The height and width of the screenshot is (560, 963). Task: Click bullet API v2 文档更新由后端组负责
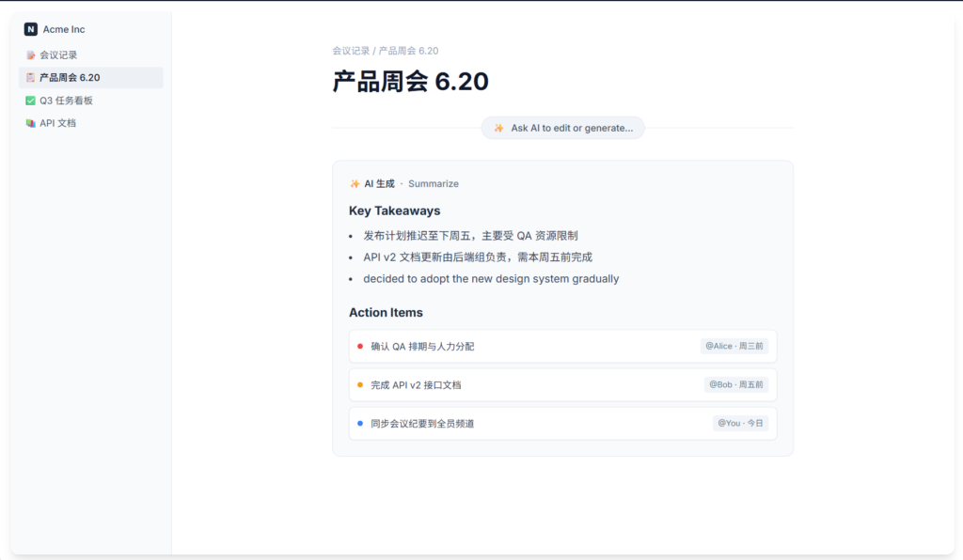tap(478, 257)
